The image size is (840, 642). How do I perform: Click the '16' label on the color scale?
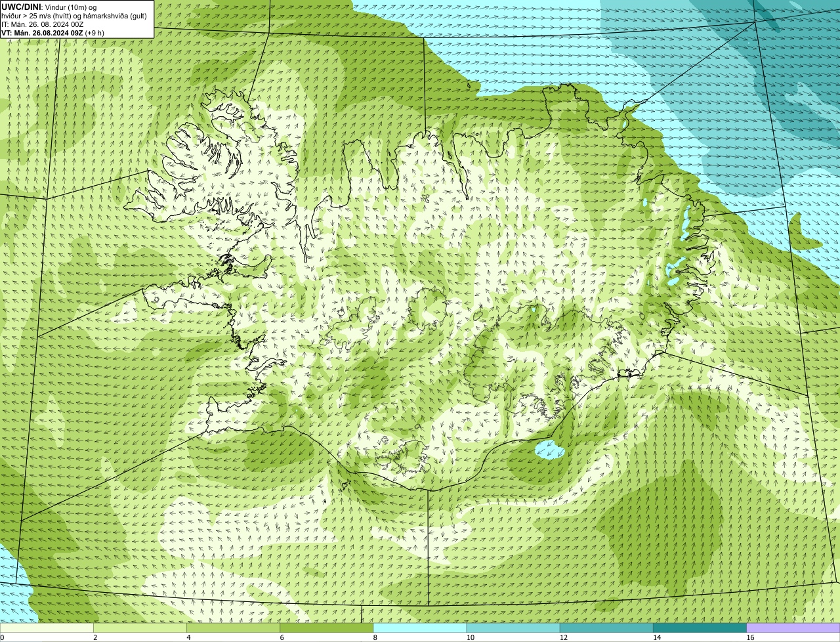tap(750, 637)
